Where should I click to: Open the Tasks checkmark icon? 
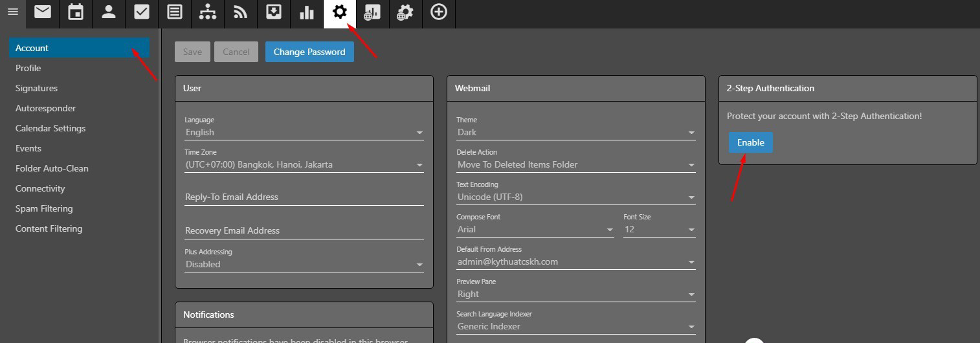tap(142, 12)
